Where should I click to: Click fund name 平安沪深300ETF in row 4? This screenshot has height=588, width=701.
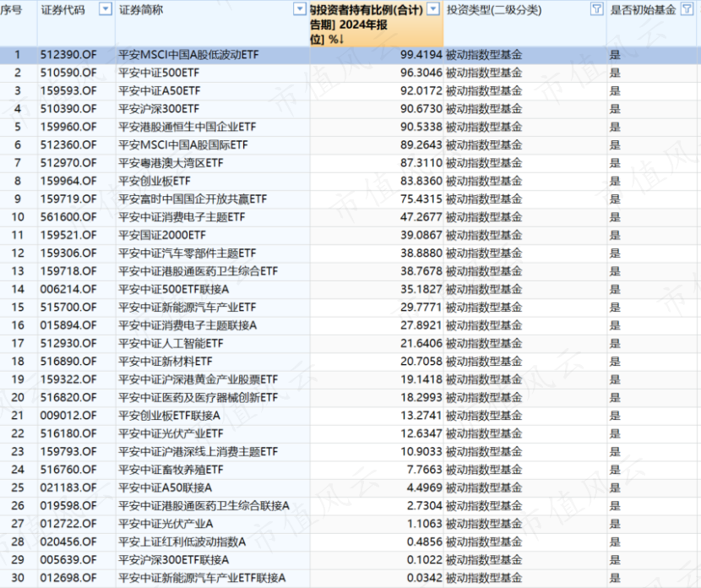pyautogui.click(x=159, y=109)
